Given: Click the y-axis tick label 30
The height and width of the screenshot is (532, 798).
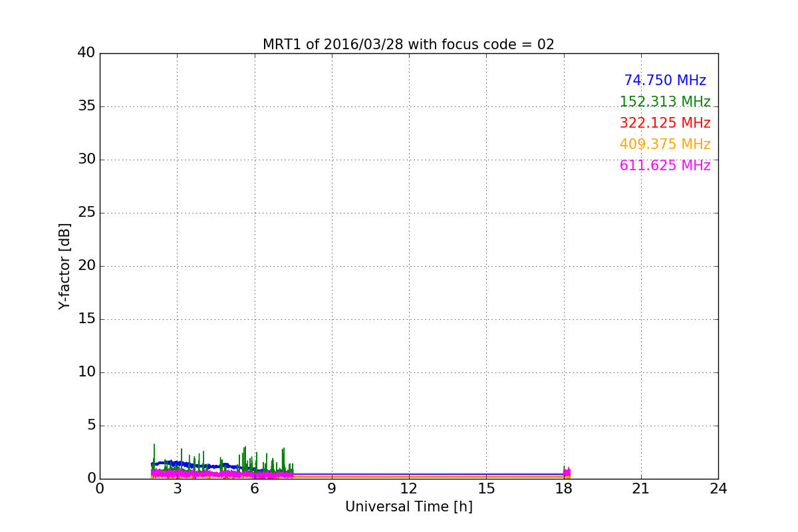Looking at the screenshot, I should point(86,159).
